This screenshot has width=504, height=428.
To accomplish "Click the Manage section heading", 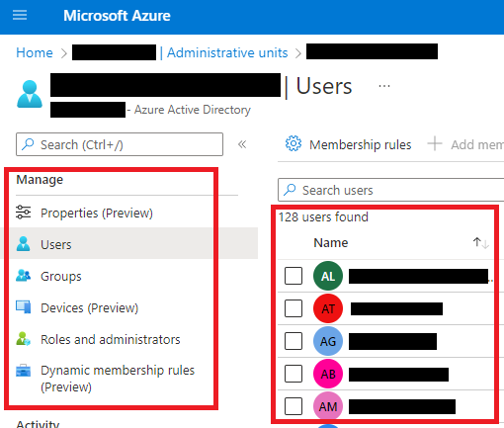I will click(x=40, y=180).
